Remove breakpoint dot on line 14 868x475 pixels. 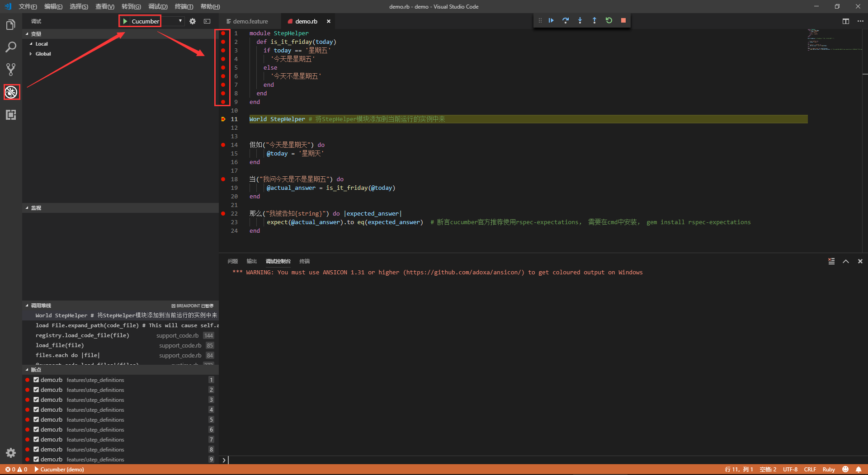click(x=223, y=145)
